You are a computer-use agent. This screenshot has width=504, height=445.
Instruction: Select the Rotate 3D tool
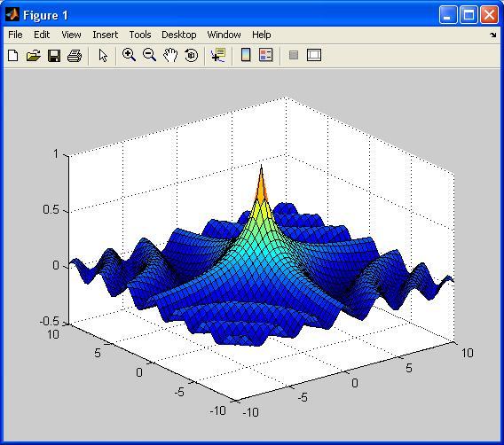click(192, 55)
